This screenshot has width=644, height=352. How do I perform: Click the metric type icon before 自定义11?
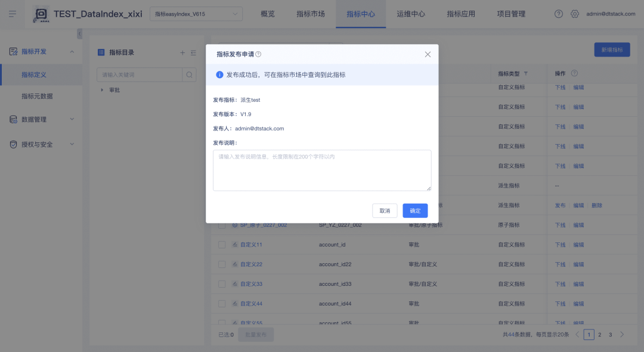235,245
